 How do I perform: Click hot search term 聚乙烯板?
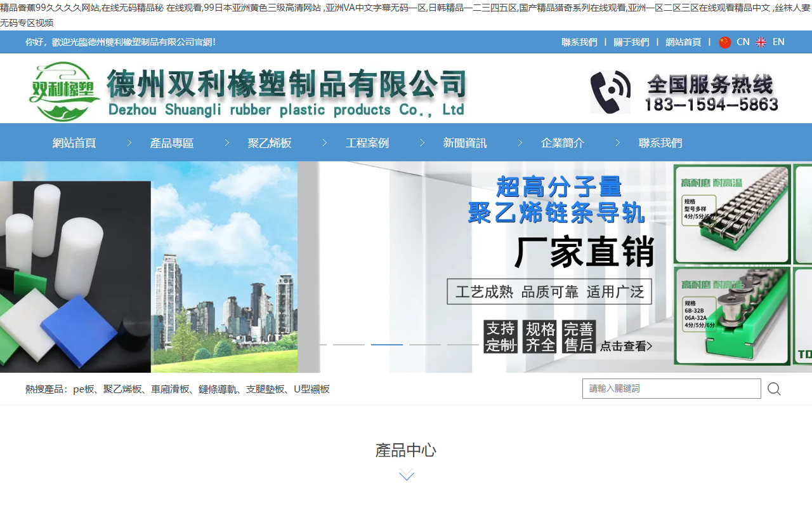coord(122,389)
